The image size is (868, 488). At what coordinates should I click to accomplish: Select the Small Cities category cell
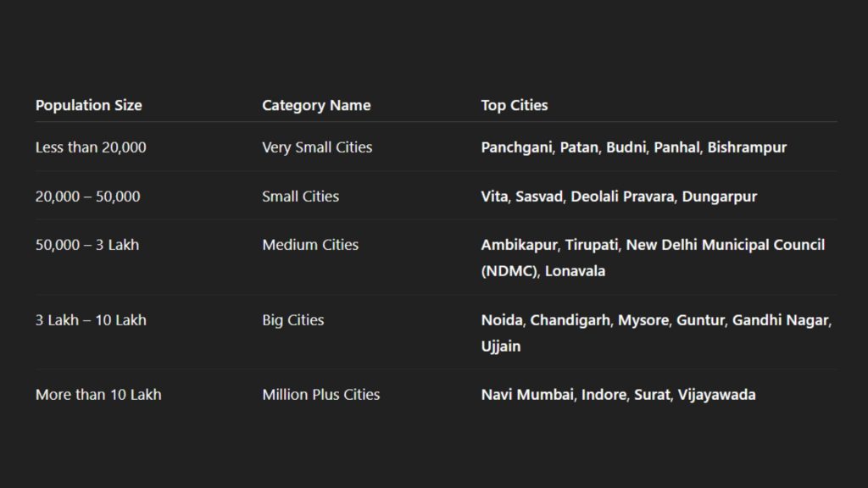click(x=301, y=197)
